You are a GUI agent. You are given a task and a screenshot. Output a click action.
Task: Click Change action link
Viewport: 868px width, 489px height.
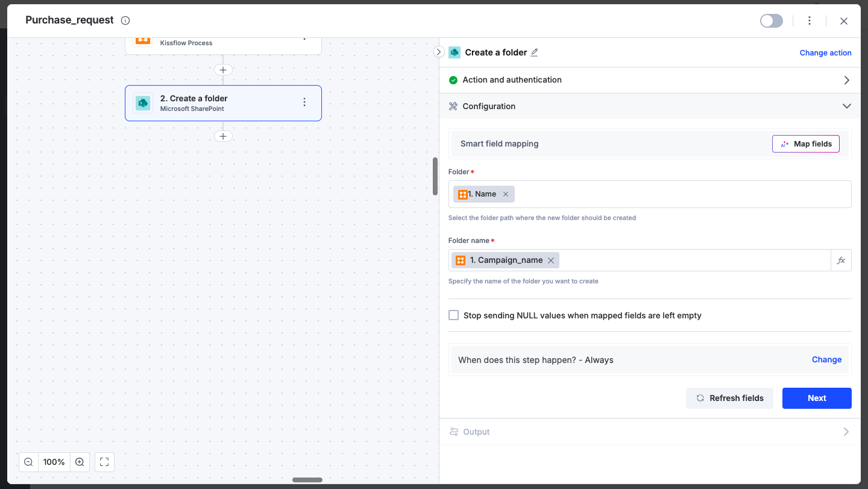click(x=825, y=53)
